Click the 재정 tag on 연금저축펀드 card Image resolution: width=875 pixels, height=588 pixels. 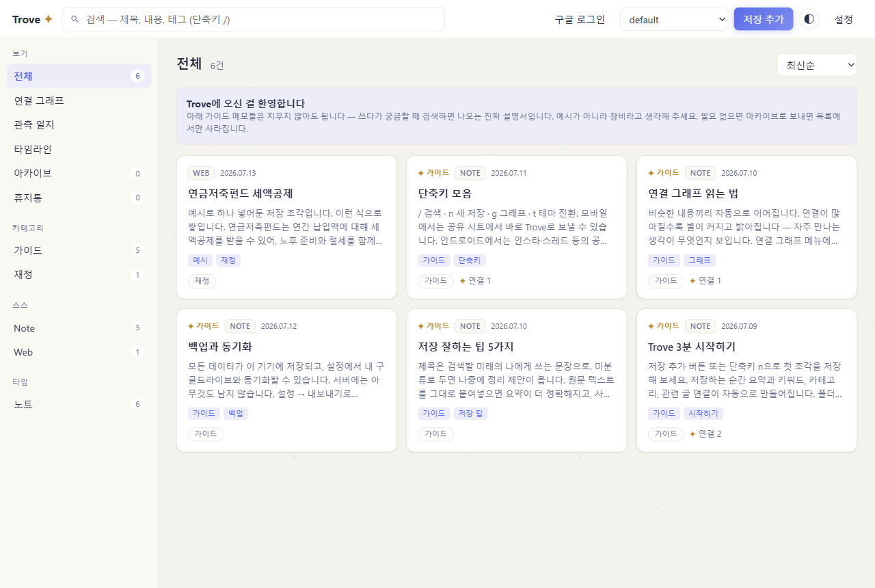point(228,260)
